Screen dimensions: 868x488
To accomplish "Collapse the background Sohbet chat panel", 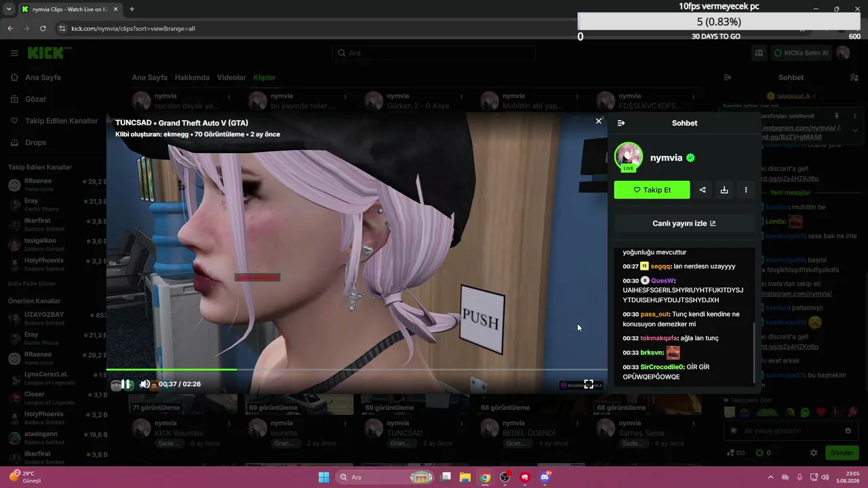I will (728, 77).
